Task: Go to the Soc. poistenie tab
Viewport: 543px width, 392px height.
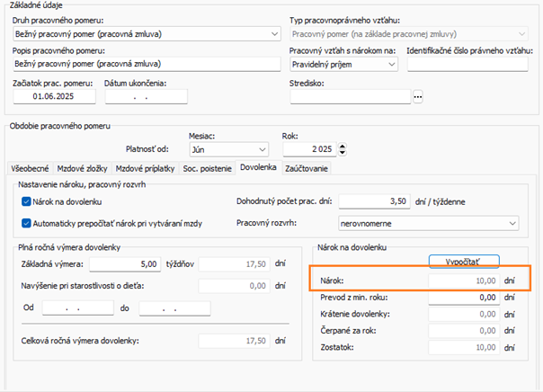Action: [207, 169]
